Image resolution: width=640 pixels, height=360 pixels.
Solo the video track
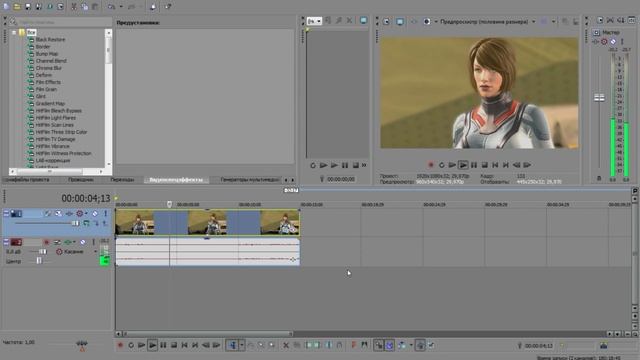pos(105,213)
